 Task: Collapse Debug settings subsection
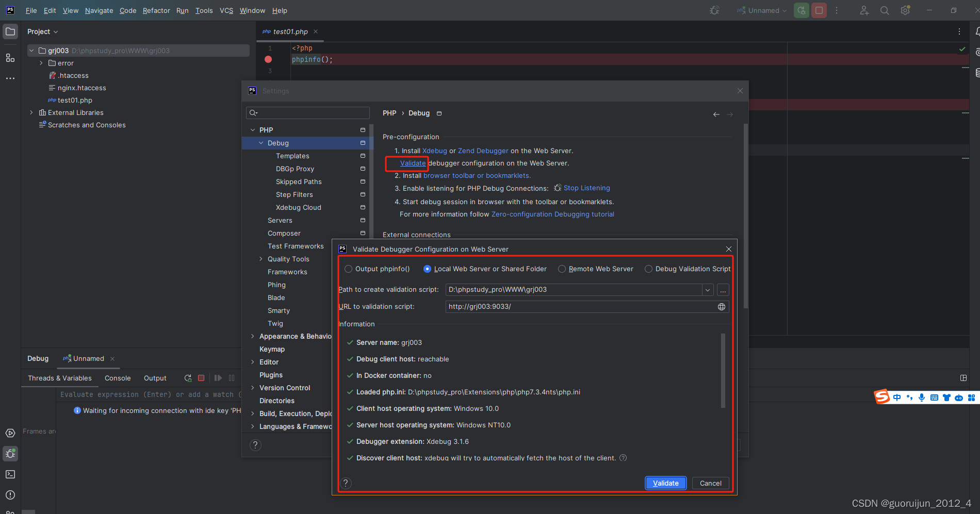coord(261,143)
